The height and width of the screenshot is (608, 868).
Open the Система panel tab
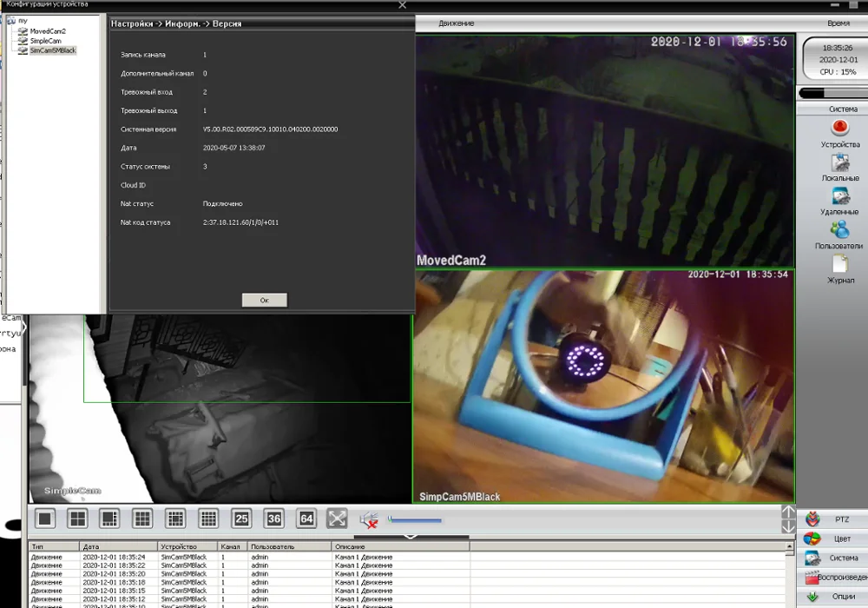[833, 558]
